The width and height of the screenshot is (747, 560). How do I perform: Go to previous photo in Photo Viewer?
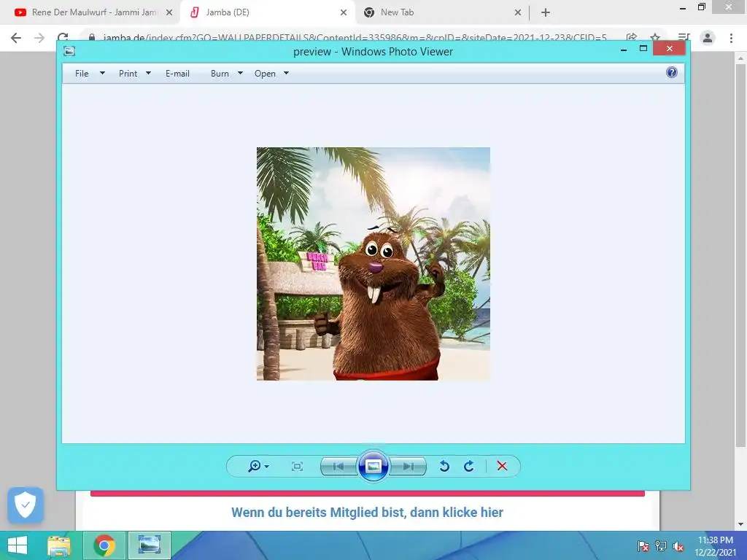coord(338,466)
